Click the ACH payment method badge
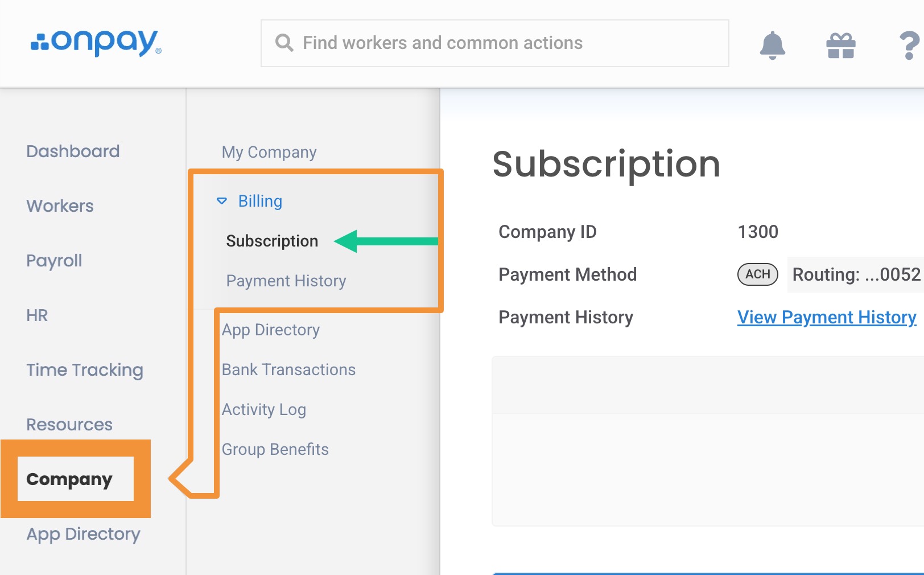The width and height of the screenshot is (924, 575). tap(757, 274)
